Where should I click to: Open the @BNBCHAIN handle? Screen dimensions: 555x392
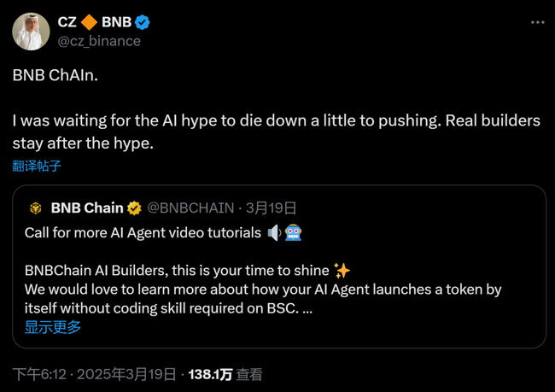click(191, 208)
